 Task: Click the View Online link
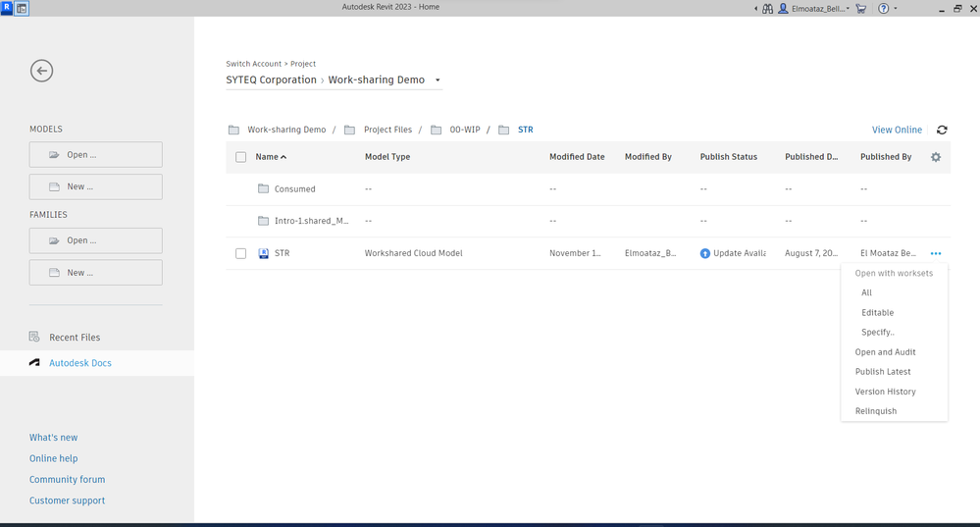(x=897, y=130)
